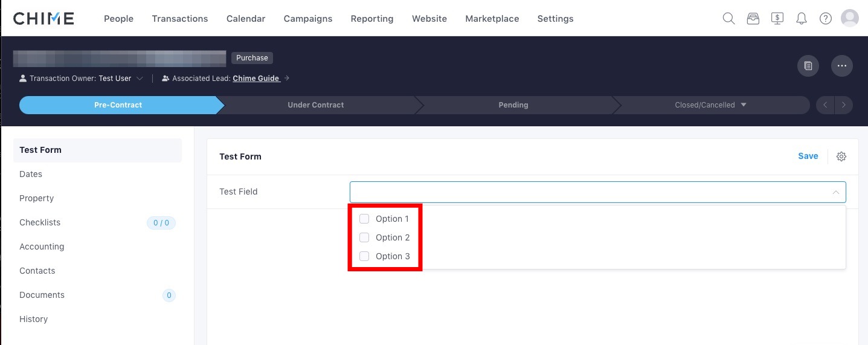Image resolution: width=868 pixels, height=345 pixels.
Task: Select Checklists in the sidebar
Action: click(40, 222)
